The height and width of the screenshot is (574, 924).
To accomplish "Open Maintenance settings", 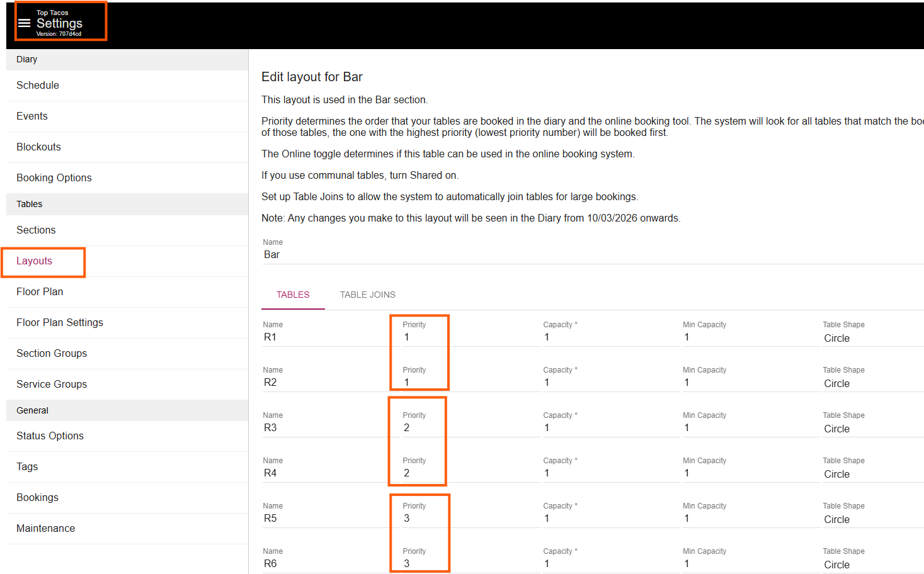I will tap(45, 529).
